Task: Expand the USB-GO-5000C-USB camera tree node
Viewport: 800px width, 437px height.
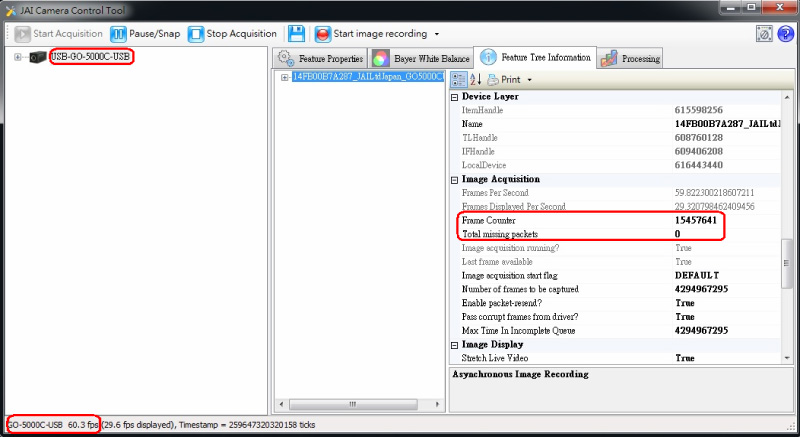Action: (17, 57)
